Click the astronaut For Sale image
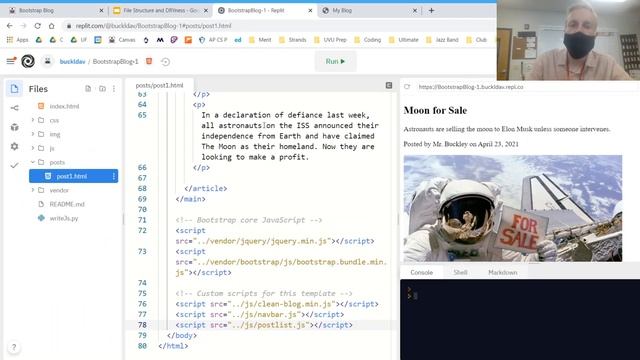640x360 pixels. pyautogui.click(x=513, y=208)
